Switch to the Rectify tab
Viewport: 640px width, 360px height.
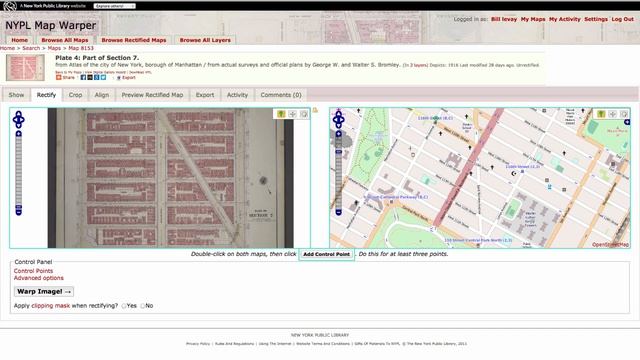[x=46, y=95]
